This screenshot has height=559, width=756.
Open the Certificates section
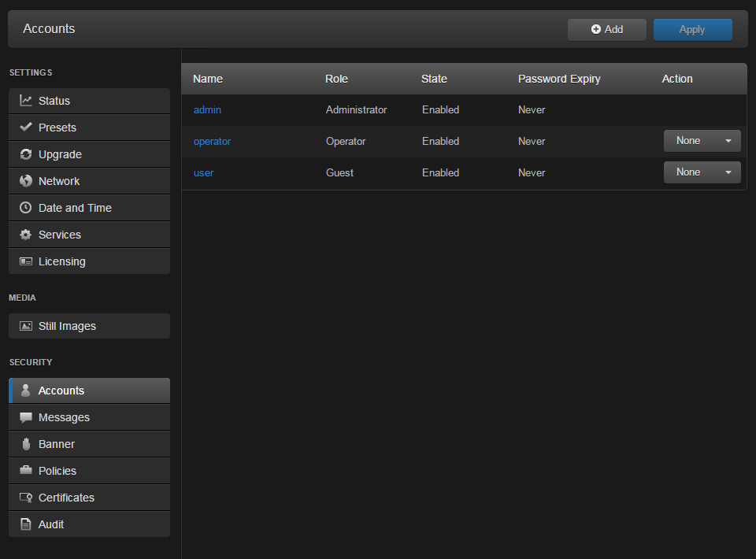tap(67, 497)
